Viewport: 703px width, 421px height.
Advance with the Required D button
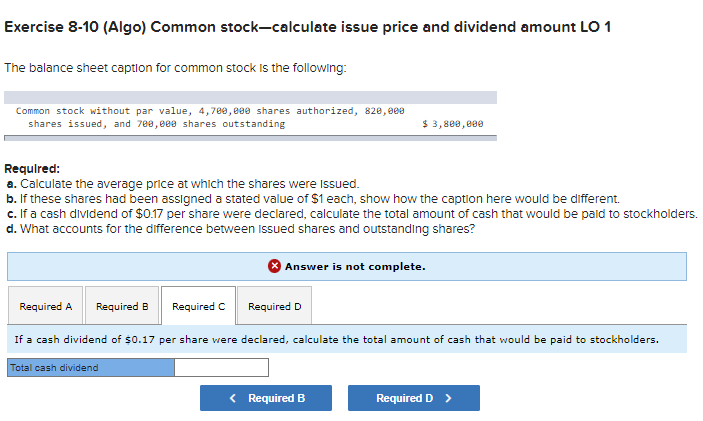[414, 398]
